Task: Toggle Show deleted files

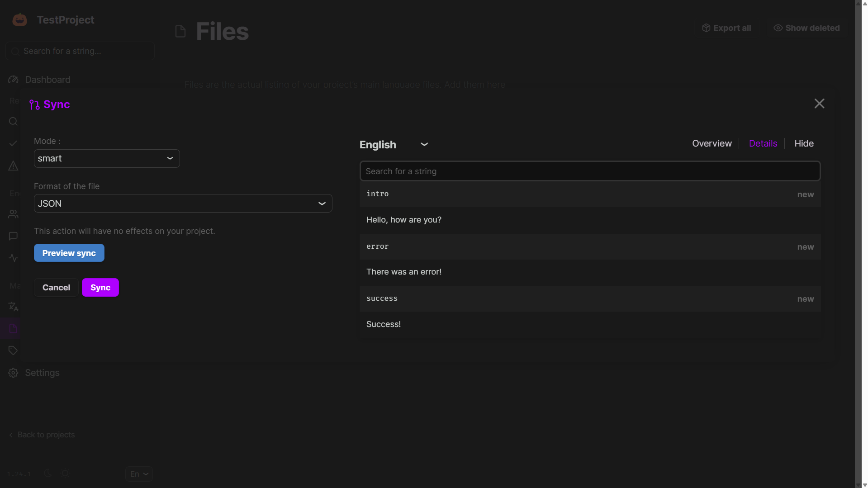Action: (806, 28)
